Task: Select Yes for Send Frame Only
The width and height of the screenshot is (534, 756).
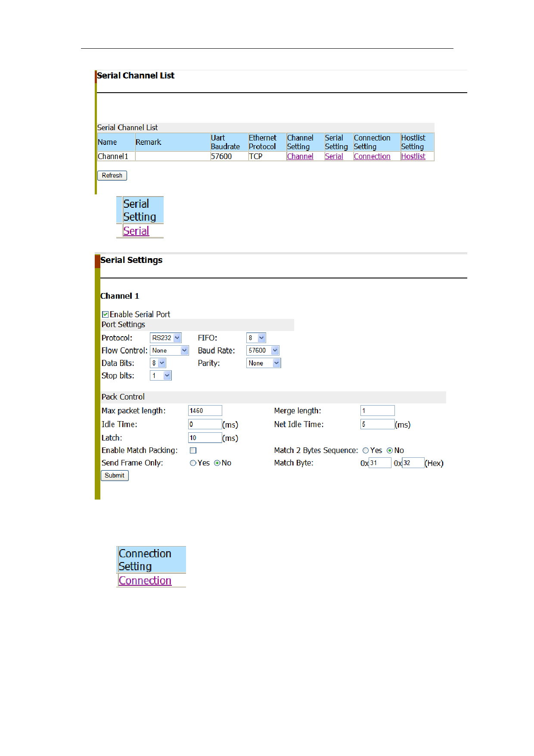Action: click(x=193, y=463)
